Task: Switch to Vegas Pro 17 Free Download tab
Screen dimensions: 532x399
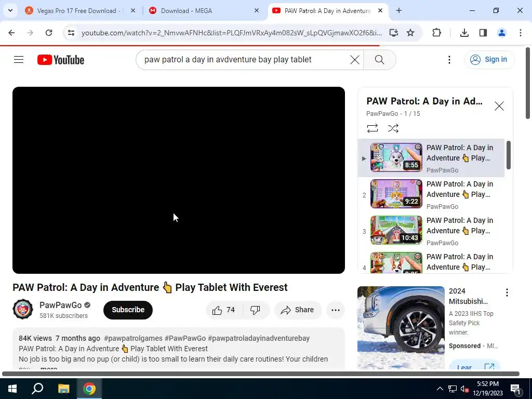Action: 78,11
